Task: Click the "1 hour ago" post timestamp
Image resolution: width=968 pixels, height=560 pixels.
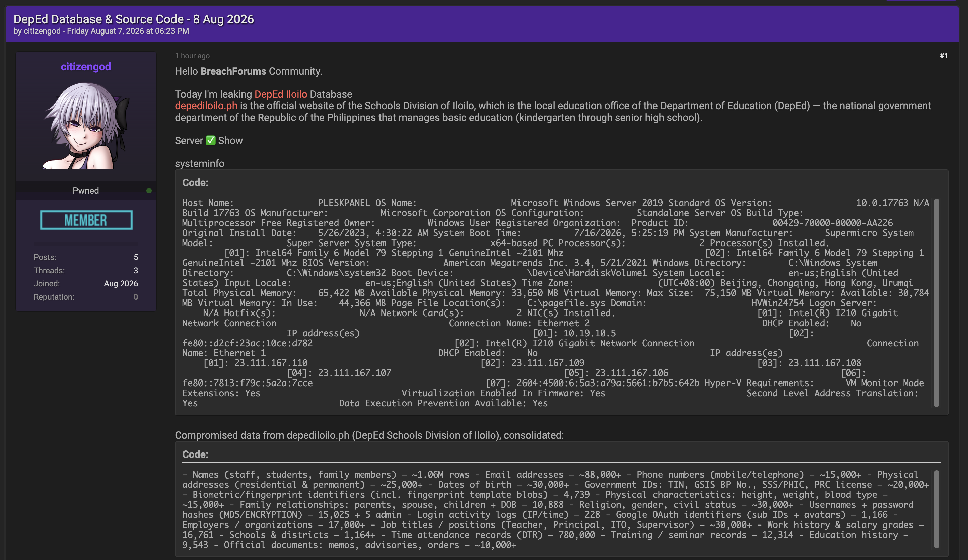Action: click(192, 56)
